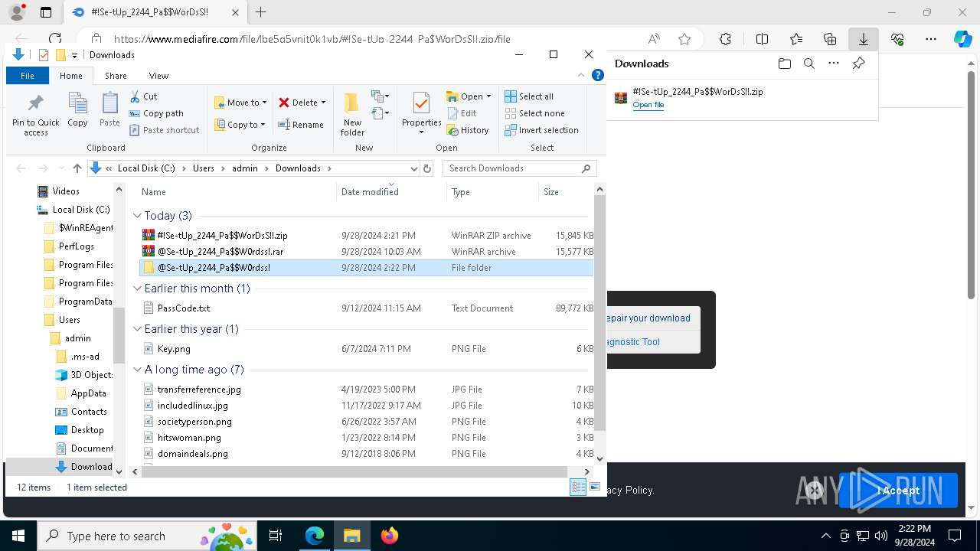Click I Accept button

click(898, 491)
